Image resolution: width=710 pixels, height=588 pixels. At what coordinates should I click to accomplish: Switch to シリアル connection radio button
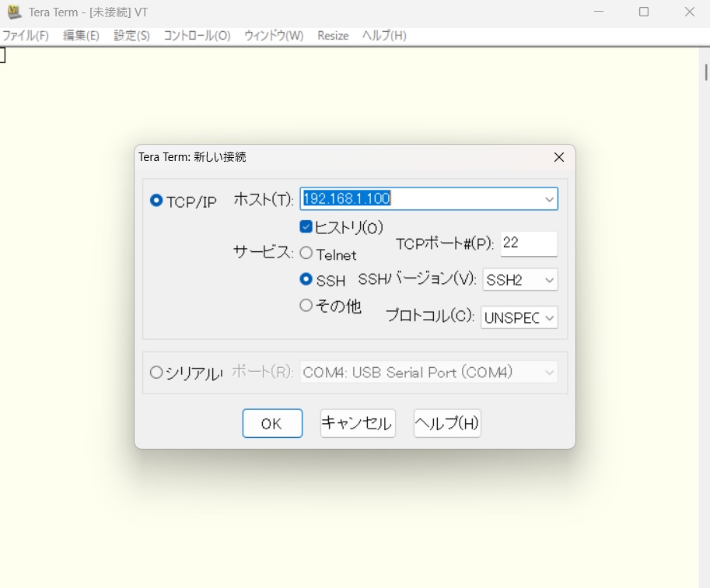[x=156, y=373]
